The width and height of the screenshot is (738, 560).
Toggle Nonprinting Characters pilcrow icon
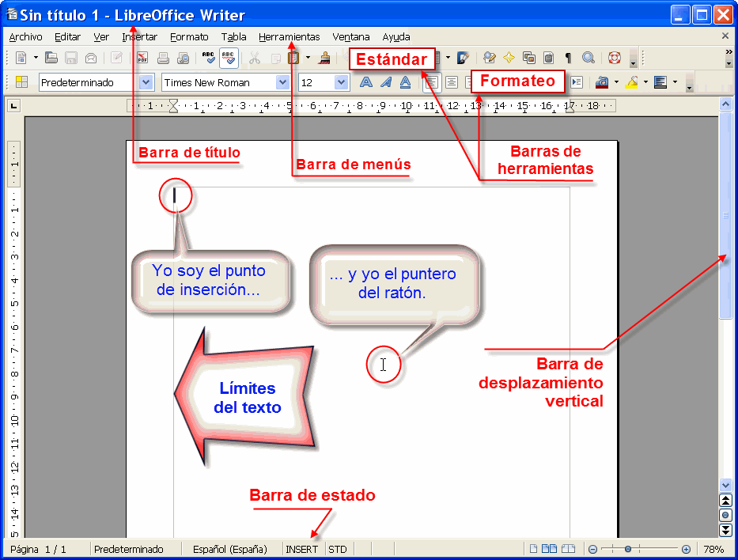[568, 58]
